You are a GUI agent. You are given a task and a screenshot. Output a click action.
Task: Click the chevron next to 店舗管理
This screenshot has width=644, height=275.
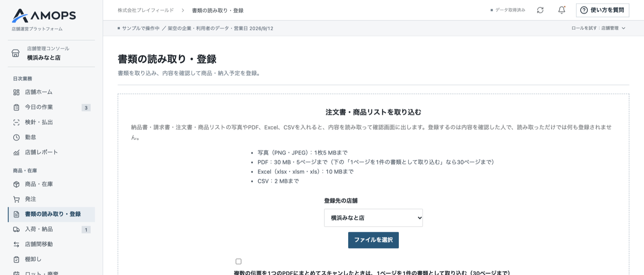coord(623,28)
